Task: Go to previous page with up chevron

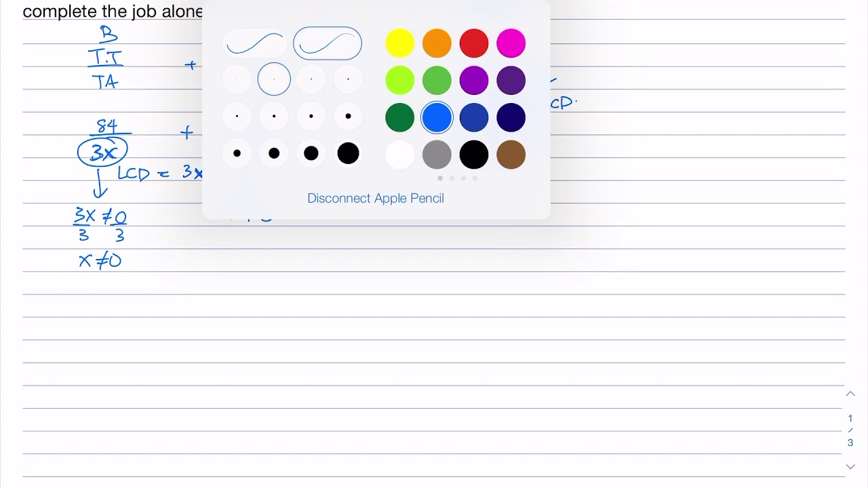Action: [850, 394]
